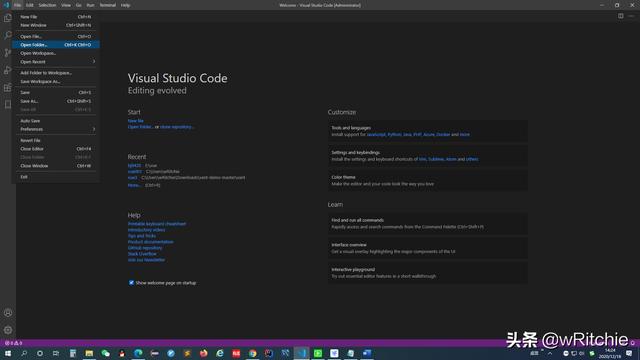Open Product documentation link

151,242
